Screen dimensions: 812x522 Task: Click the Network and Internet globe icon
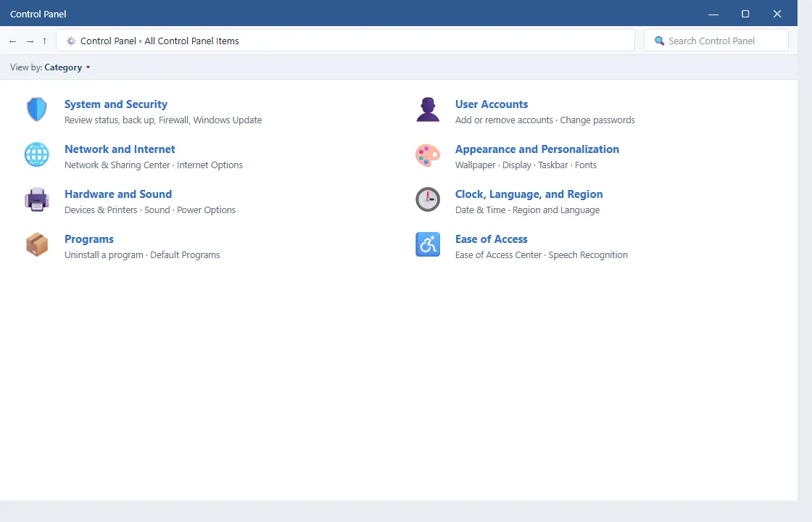(x=37, y=154)
